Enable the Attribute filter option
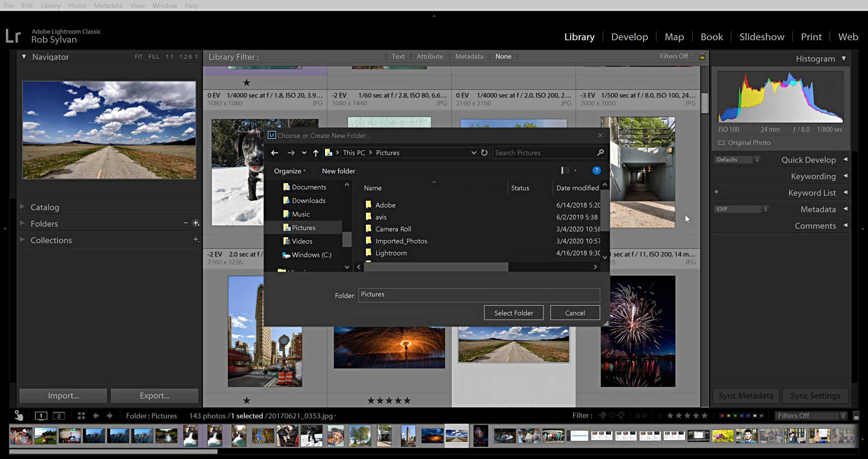868x459 pixels. tap(429, 56)
